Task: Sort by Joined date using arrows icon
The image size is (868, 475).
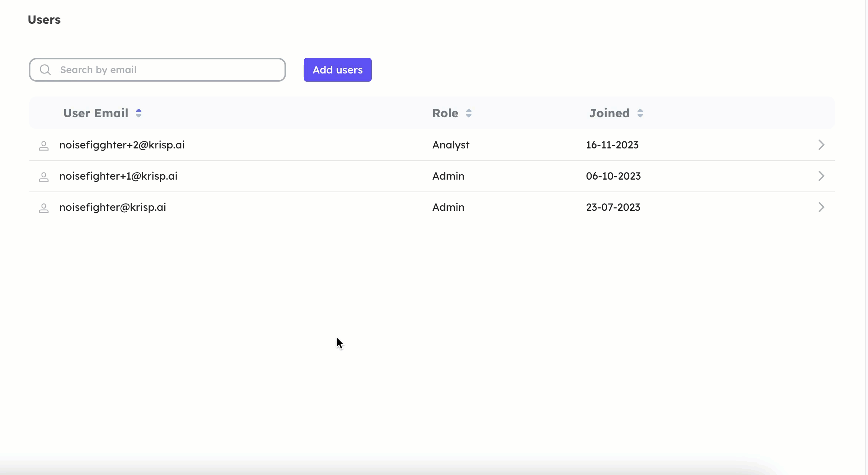Action: [640, 113]
